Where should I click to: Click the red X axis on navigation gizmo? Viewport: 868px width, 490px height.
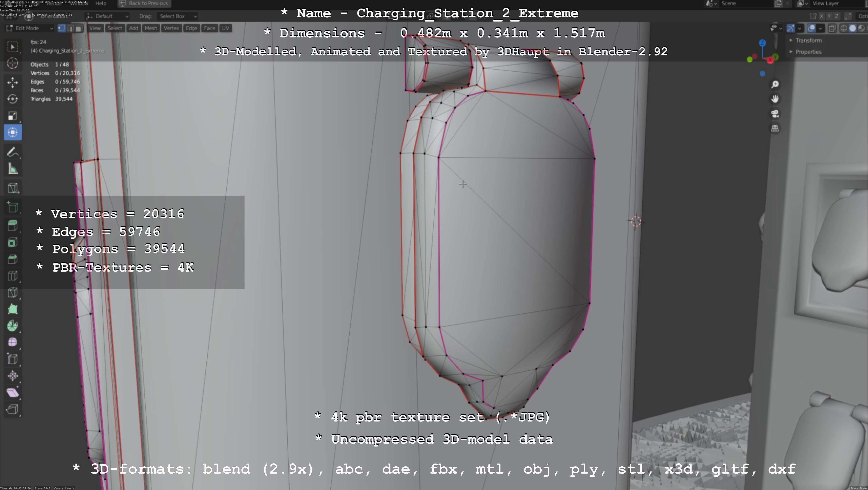[770, 61]
